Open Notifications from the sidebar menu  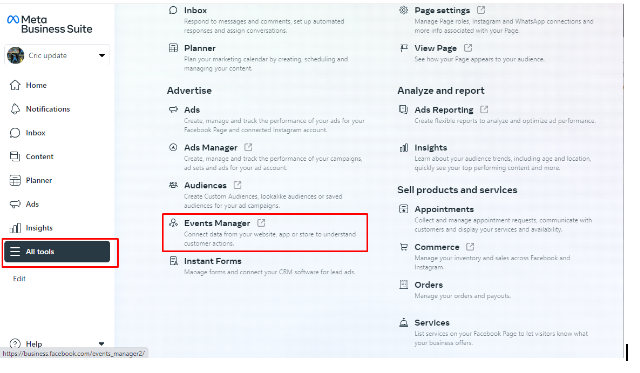coord(48,109)
